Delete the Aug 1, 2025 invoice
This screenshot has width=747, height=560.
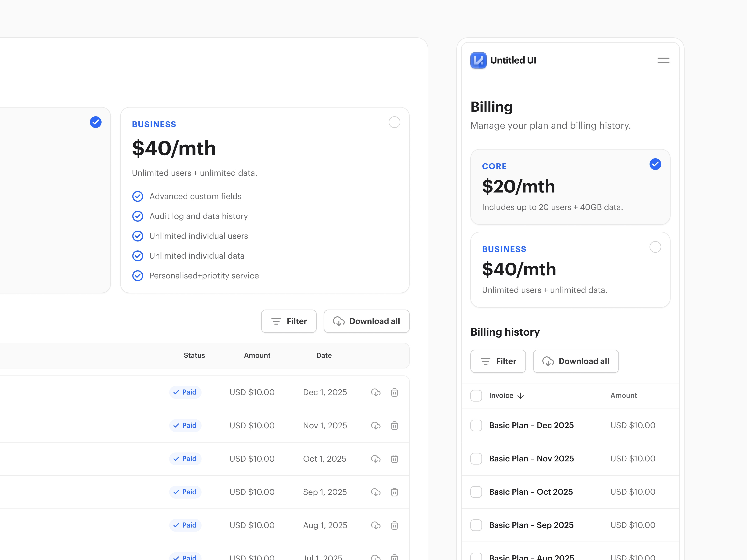tap(394, 525)
